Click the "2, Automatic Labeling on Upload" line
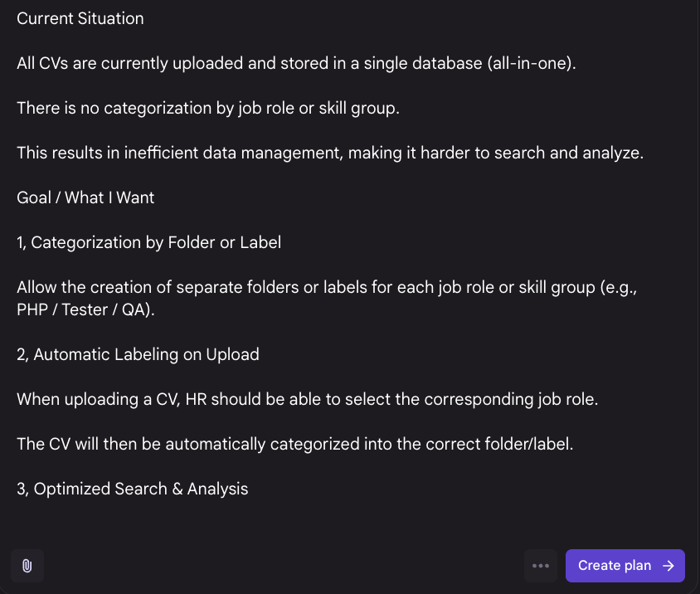This screenshot has height=594, width=700. 139,355
